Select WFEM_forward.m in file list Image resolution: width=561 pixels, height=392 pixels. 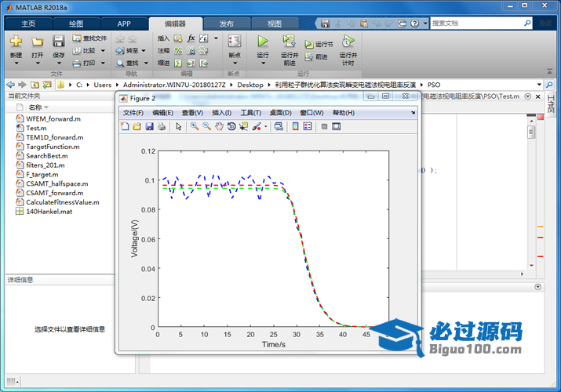click(53, 118)
